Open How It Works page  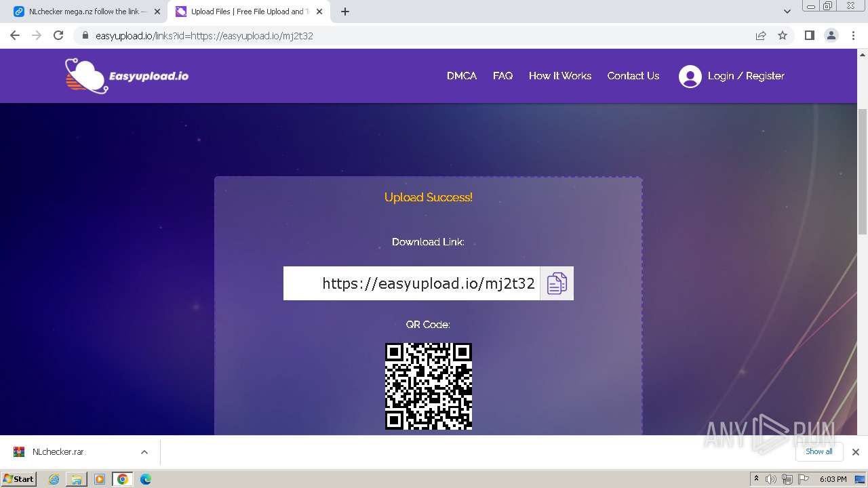coord(560,76)
